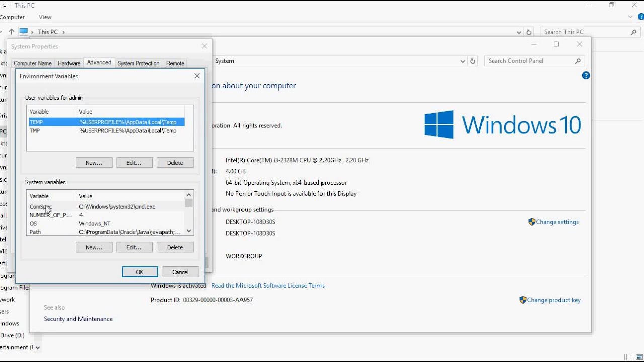Viewport: 644px width, 362px height.
Task: Switch to the Computer Name tab
Action: click(x=33, y=63)
